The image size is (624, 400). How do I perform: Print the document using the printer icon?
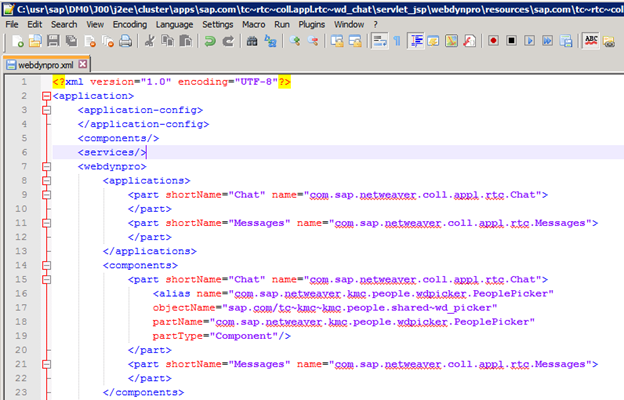point(126,41)
